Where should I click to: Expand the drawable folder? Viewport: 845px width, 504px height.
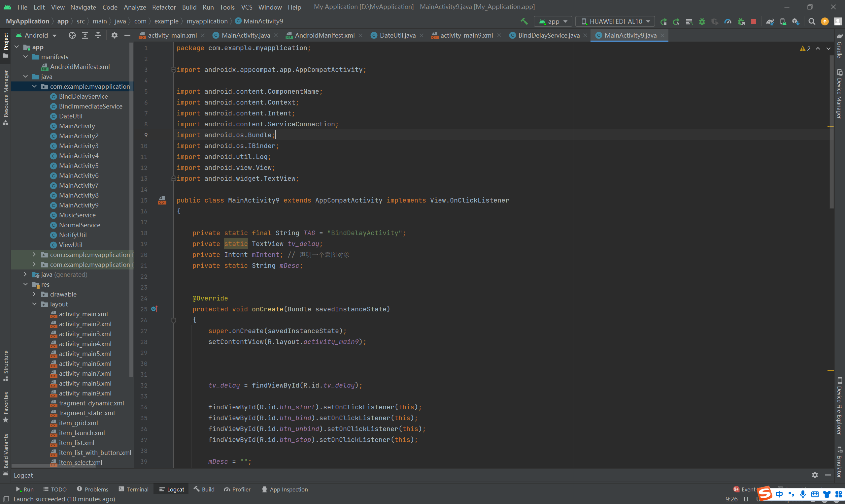pyautogui.click(x=34, y=294)
